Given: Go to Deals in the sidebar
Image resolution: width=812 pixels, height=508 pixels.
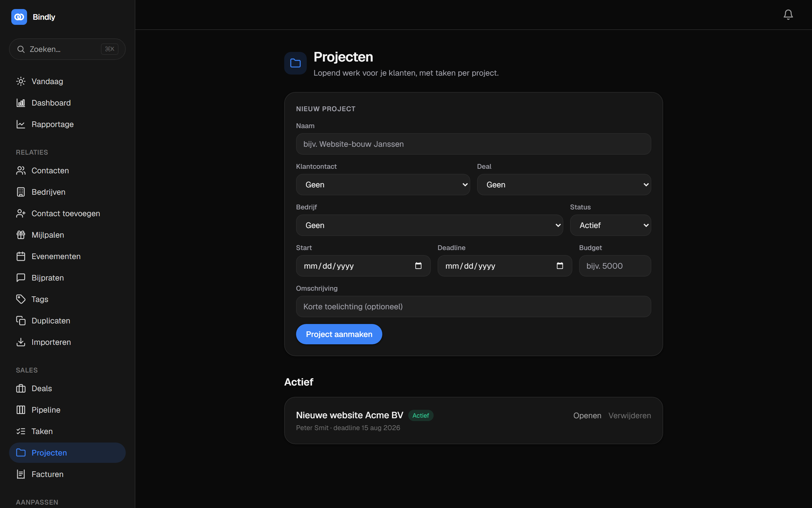Looking at the screenshot, I should 67,388.
